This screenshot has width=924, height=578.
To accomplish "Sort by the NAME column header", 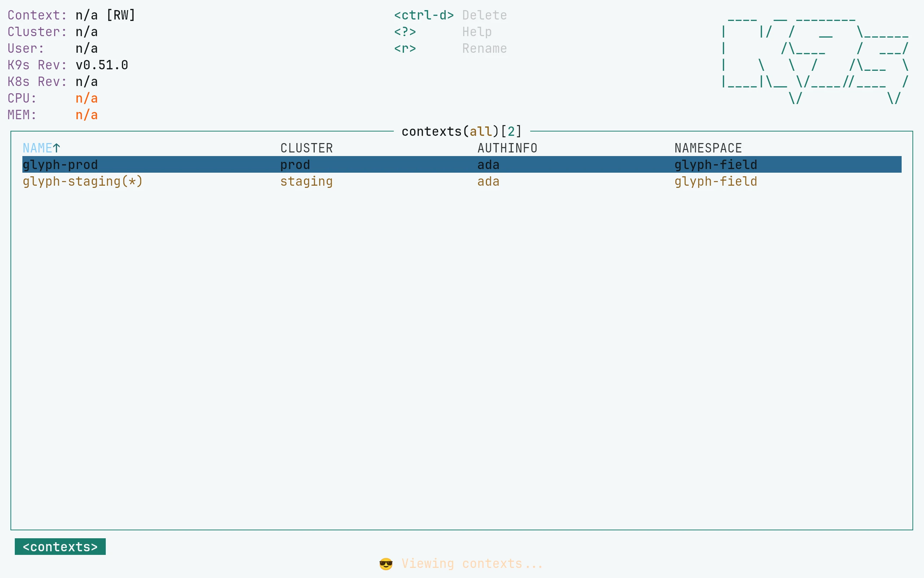I will click(38, 148).
